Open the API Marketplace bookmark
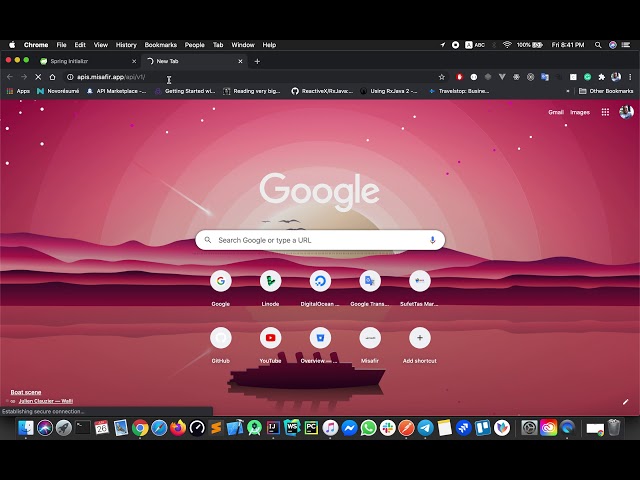 pos(116,91)
